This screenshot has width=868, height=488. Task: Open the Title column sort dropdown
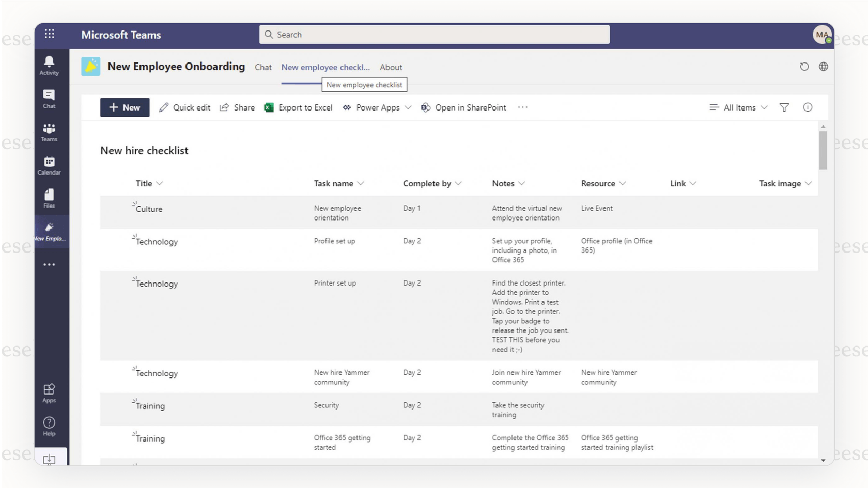(149, 183)
